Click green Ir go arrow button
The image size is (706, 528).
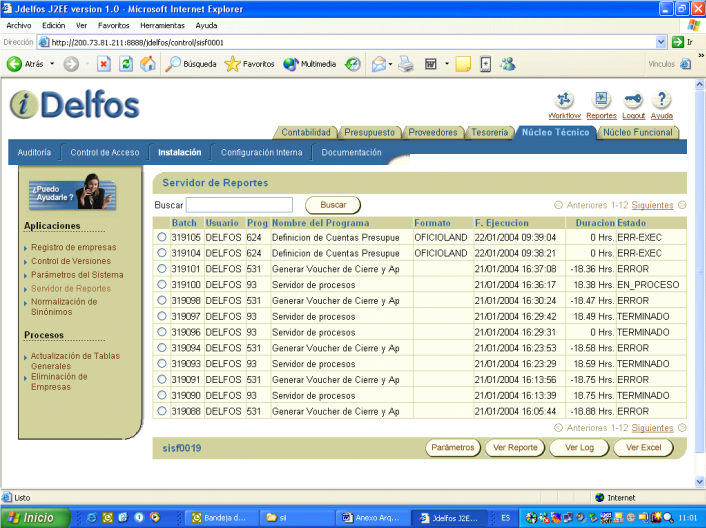click(678, 42)
